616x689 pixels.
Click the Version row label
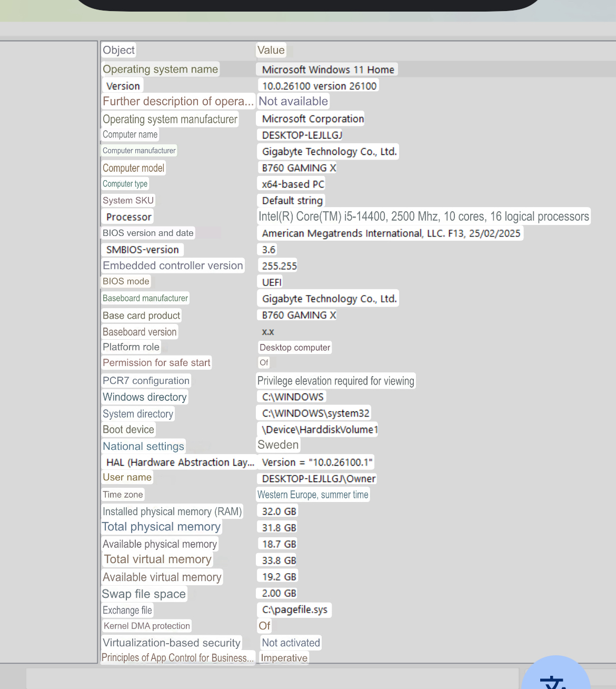tap(123, 86)
